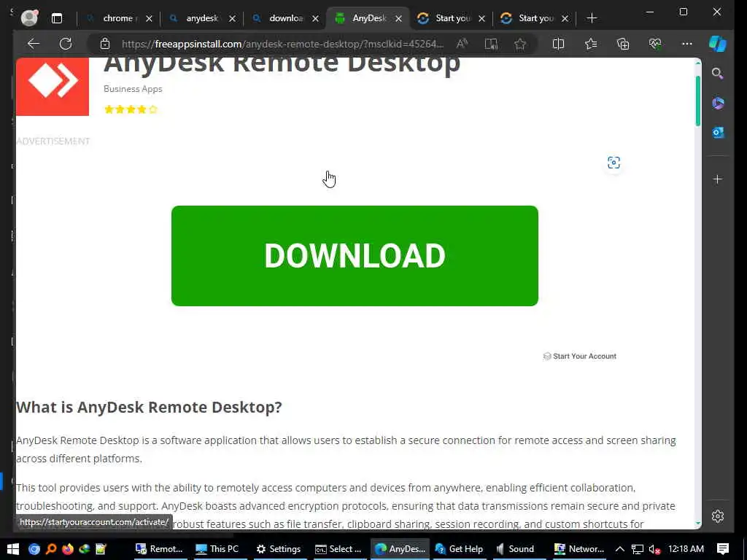Click the visual search icon on the ad
Screen dimensions: 747x560
coord(614,163)
